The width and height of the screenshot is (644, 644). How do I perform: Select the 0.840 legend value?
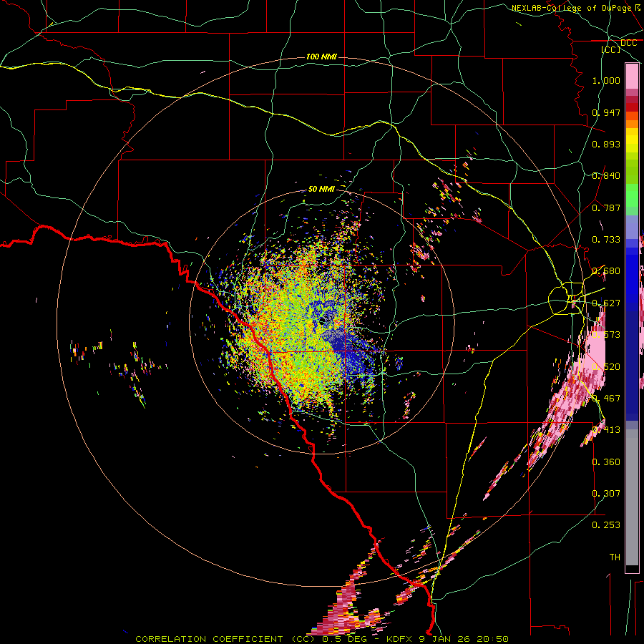click(606, 176)
